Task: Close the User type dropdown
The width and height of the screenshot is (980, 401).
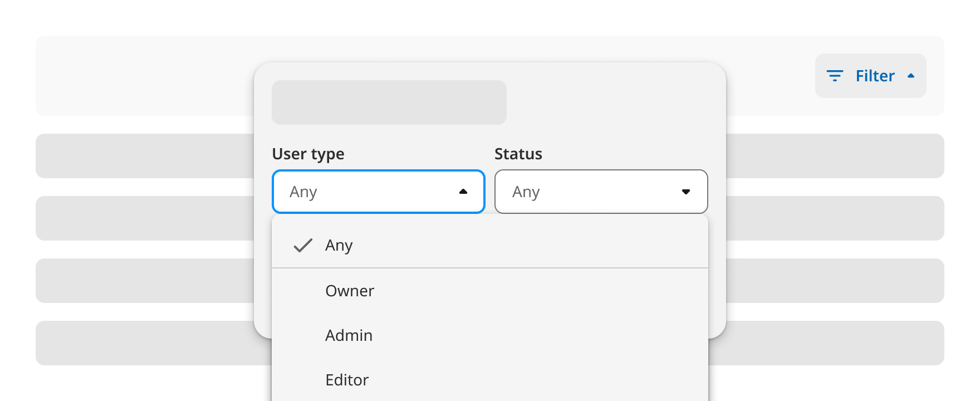Action: pos(379,192)
